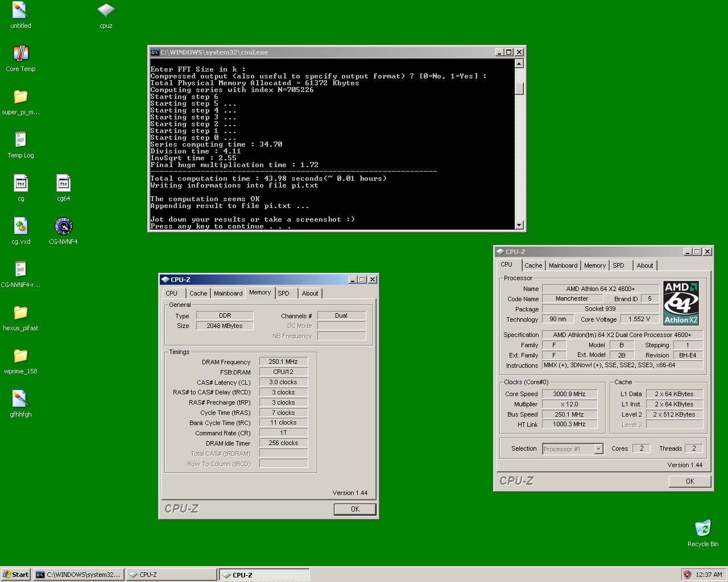Open the Temp Log text file icon
This screenshot has height=582, width=728.
(20, 145)
